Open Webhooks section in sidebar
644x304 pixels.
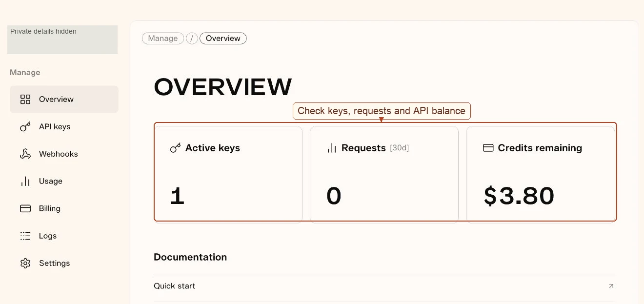64,154
